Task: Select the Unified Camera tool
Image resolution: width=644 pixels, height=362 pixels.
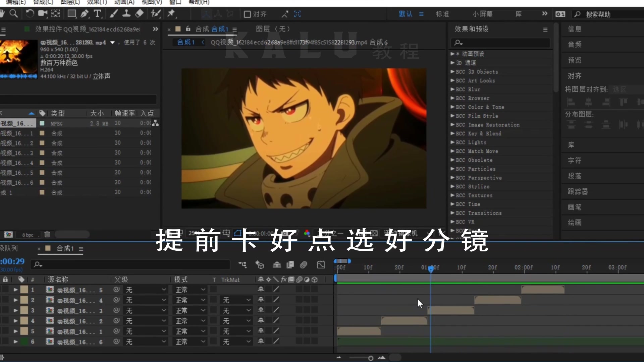Action: [x=43, y=14]
